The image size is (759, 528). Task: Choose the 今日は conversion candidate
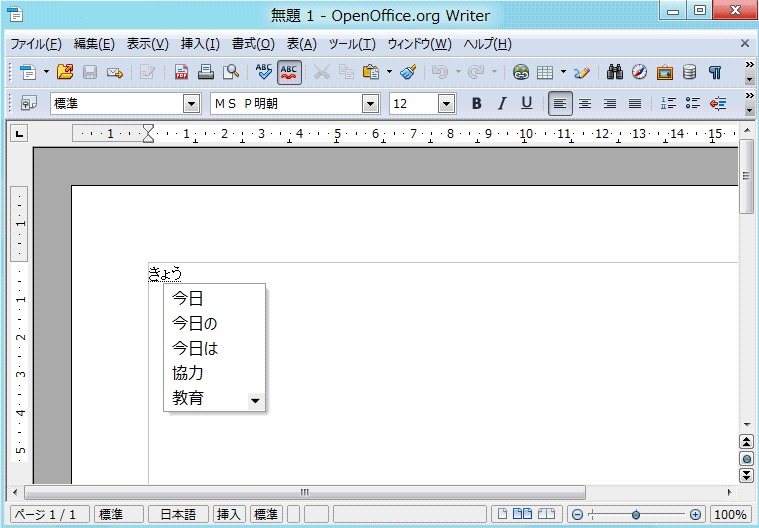coord(214,348)
